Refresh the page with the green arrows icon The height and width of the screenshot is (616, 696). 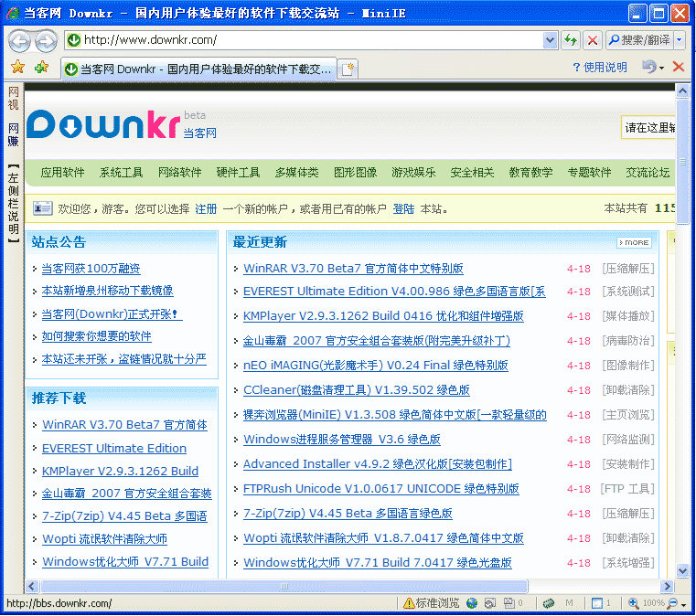click(x=571, y=40)
